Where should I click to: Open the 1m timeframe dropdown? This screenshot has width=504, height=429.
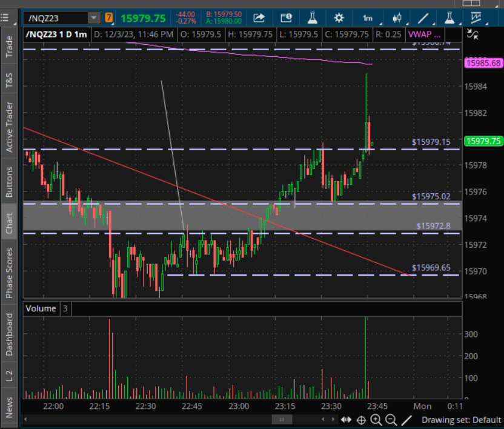(368, 18)
